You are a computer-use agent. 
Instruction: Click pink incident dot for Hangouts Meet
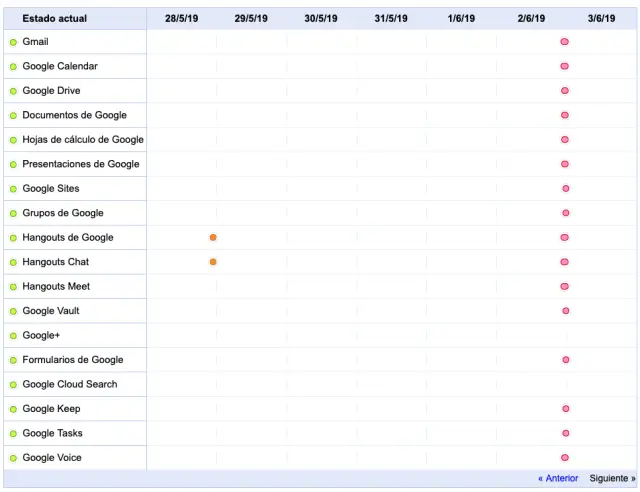tap(564, 287)
